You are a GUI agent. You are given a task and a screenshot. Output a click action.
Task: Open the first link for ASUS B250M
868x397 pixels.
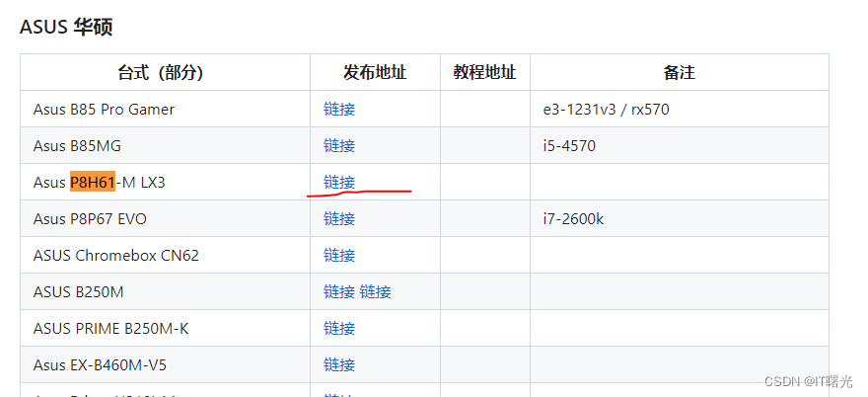point(338,291)
